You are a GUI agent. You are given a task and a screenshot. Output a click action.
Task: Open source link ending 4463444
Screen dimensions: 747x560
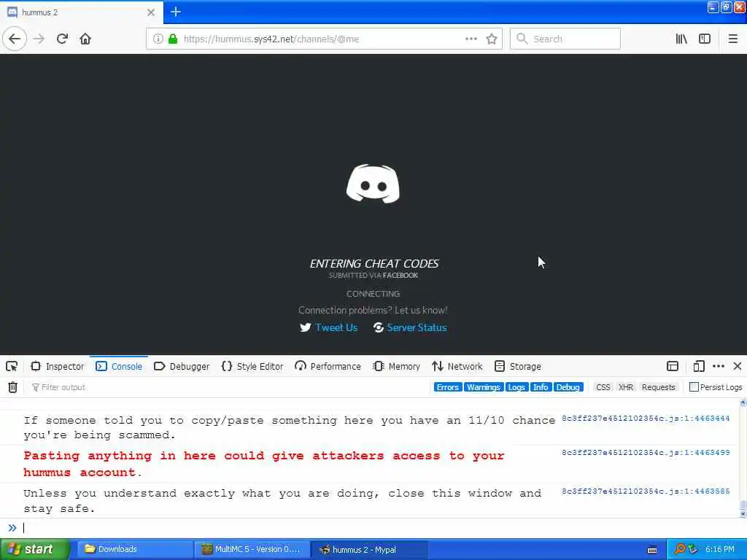click(x=646, y=418)
